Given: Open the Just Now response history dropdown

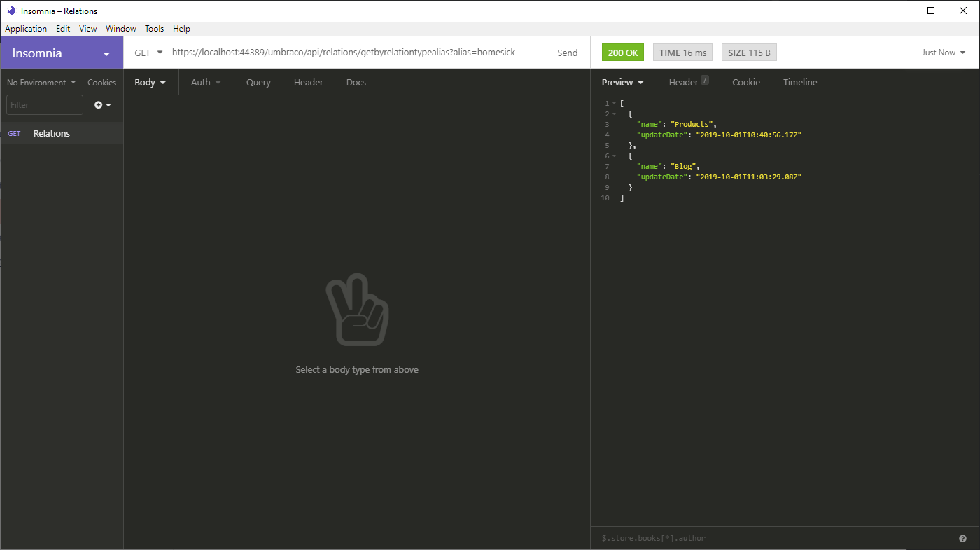Looking at the screenshot, I should tap(943, 53).
